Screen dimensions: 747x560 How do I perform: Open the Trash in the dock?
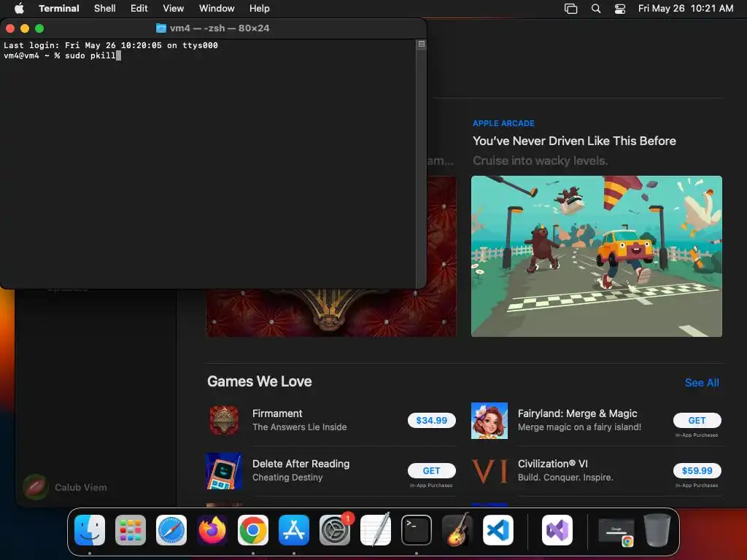point(657,530)
